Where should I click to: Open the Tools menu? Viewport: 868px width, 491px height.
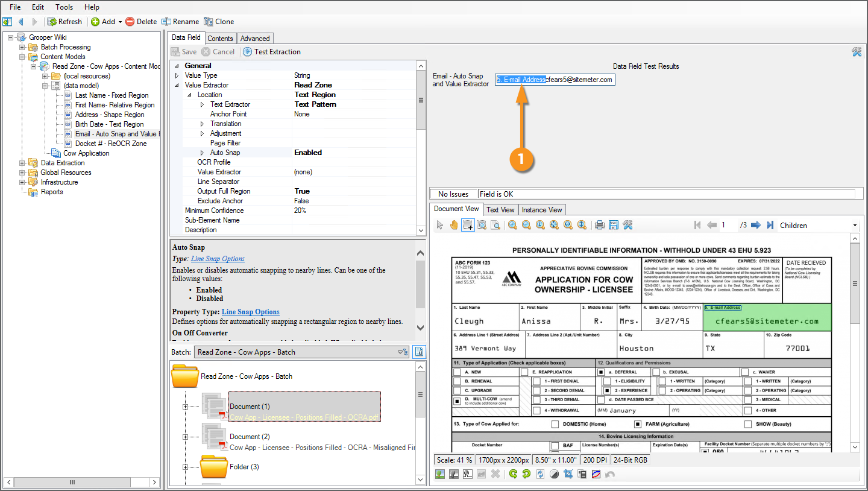tap(64, 7)
